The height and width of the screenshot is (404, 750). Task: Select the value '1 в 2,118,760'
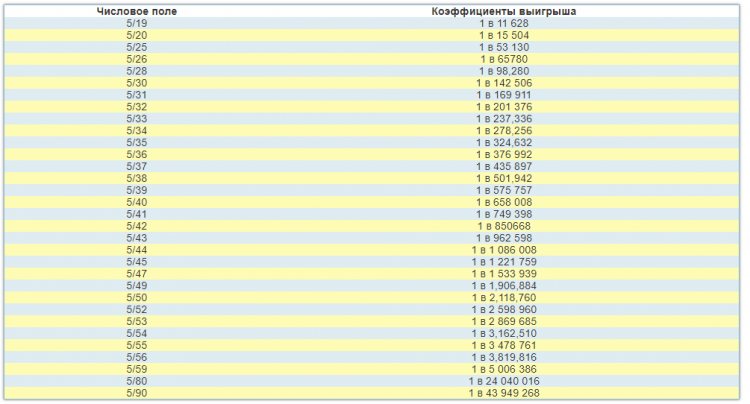coord(504,298)
